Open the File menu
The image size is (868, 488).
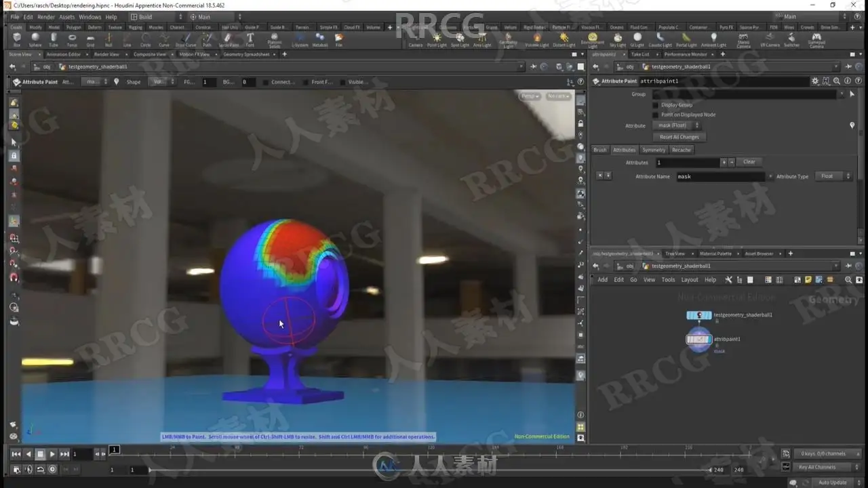(x=14, y=17)
